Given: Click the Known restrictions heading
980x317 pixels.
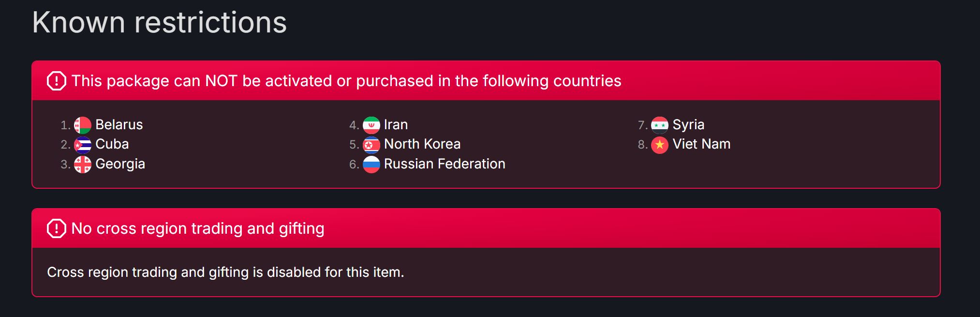Looking at the screenshot, I should coord(160,22).
